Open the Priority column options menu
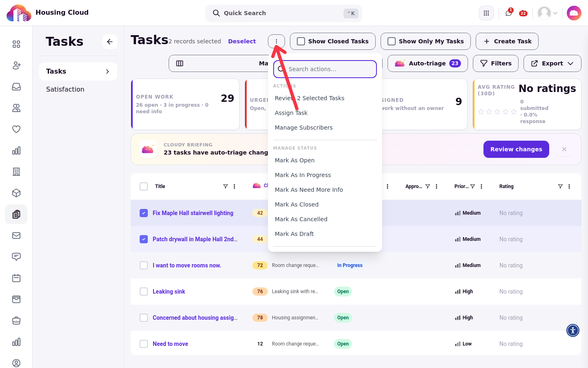The height and width of the screenshot is (368, 588). point(481,186)
